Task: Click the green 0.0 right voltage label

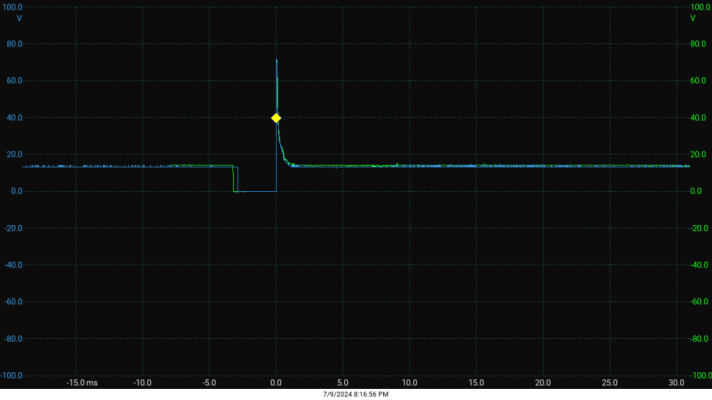Action: coord(696,191)
